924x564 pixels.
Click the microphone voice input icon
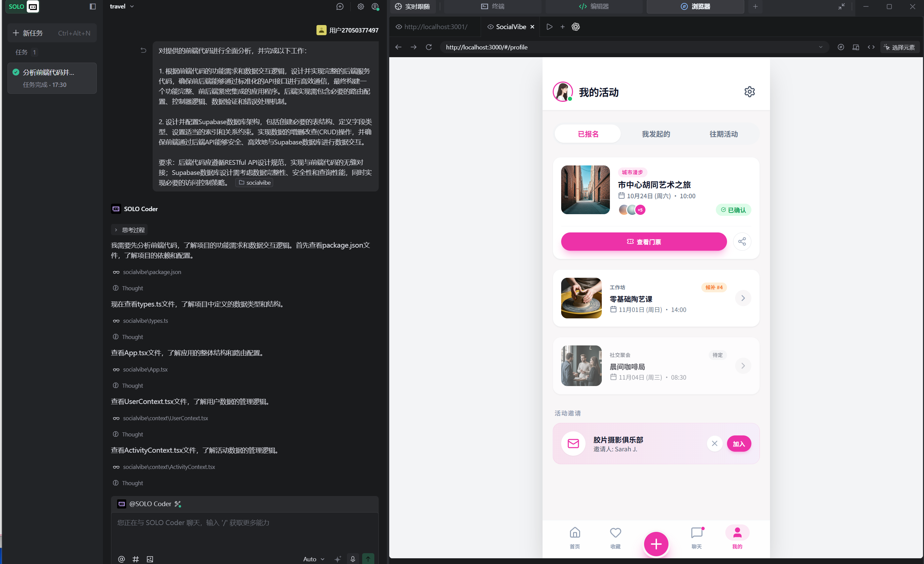[x=352, y=559]
